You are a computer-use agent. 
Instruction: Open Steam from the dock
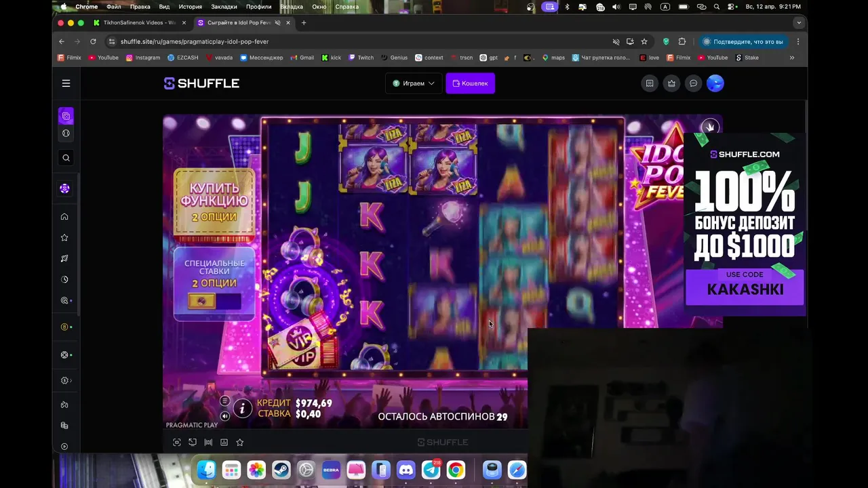pyautogui.click(x=281, y=470)
